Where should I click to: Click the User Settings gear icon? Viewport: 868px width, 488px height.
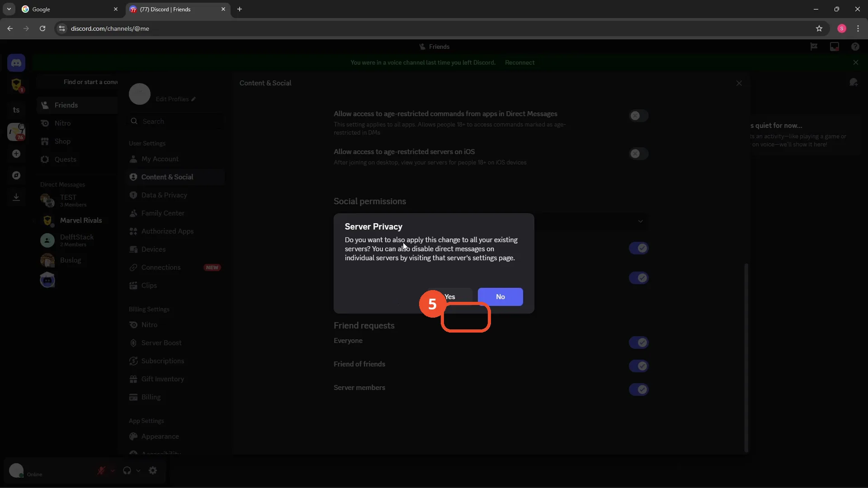click(x=153, y=470)
